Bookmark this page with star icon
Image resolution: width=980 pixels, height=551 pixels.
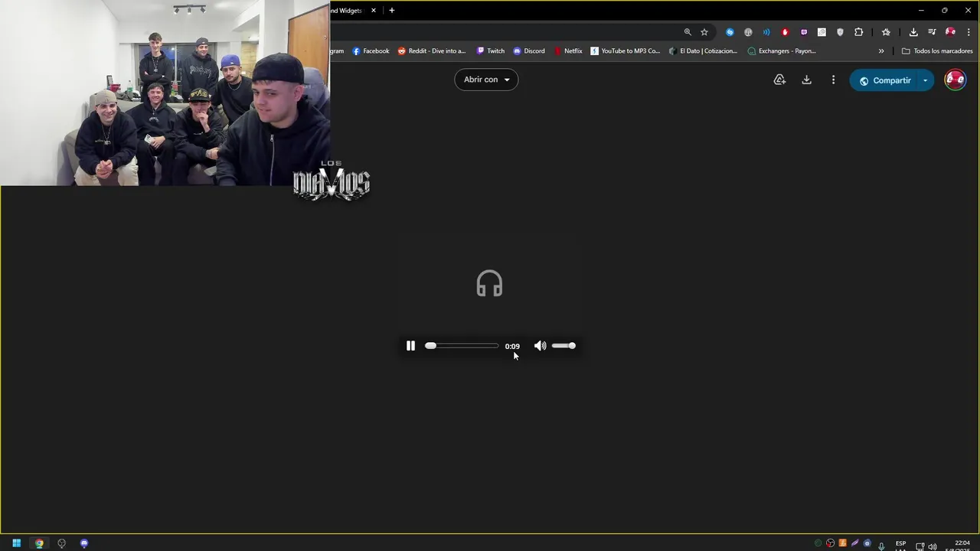tap(704, 32)
